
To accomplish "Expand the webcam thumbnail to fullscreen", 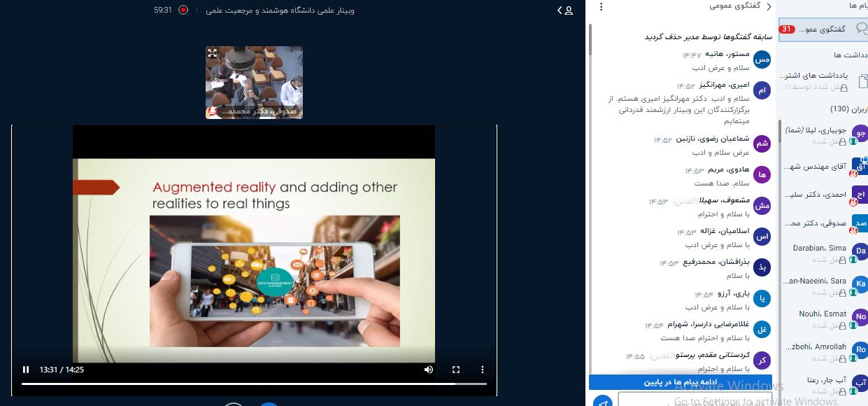I will (x=213, y=53).
